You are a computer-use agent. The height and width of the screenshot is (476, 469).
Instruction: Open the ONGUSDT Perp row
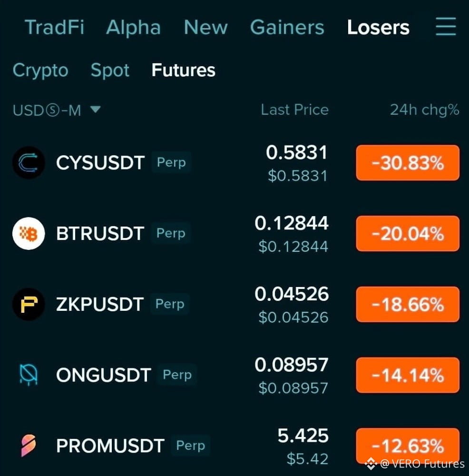pyautogui.click(x=235, y=375)
